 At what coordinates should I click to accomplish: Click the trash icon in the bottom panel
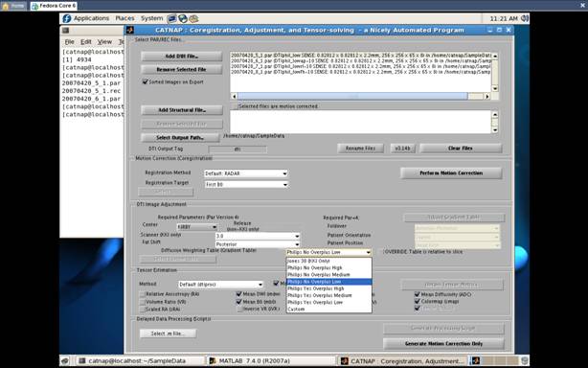point(525,361)
